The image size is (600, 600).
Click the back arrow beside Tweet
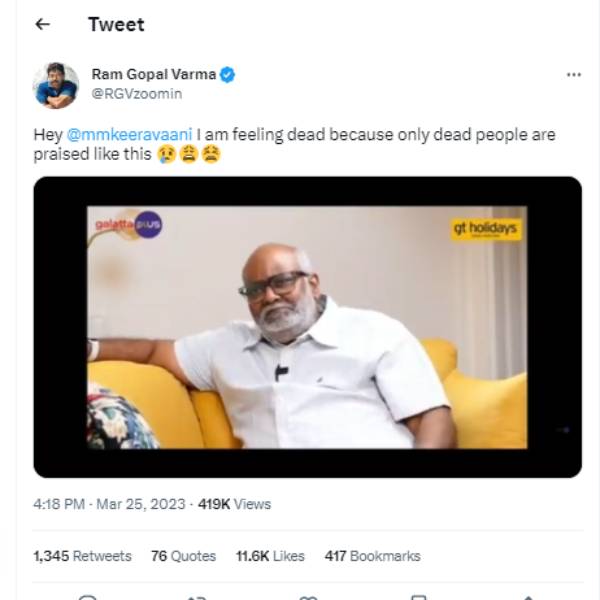click(42, 25)
